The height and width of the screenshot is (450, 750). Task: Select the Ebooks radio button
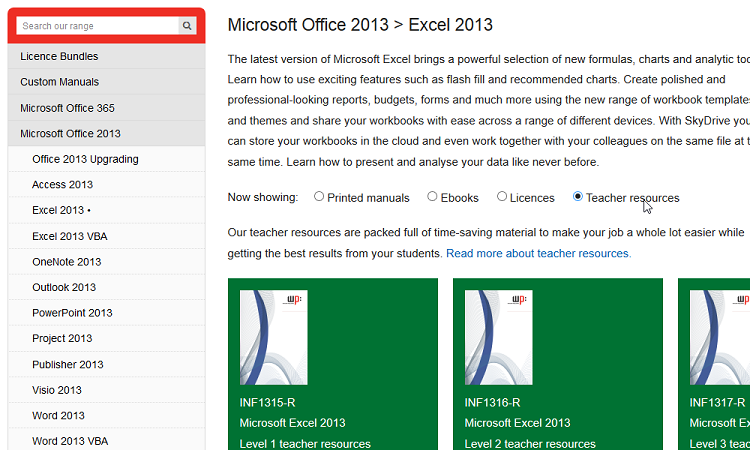tap(432, 197)
